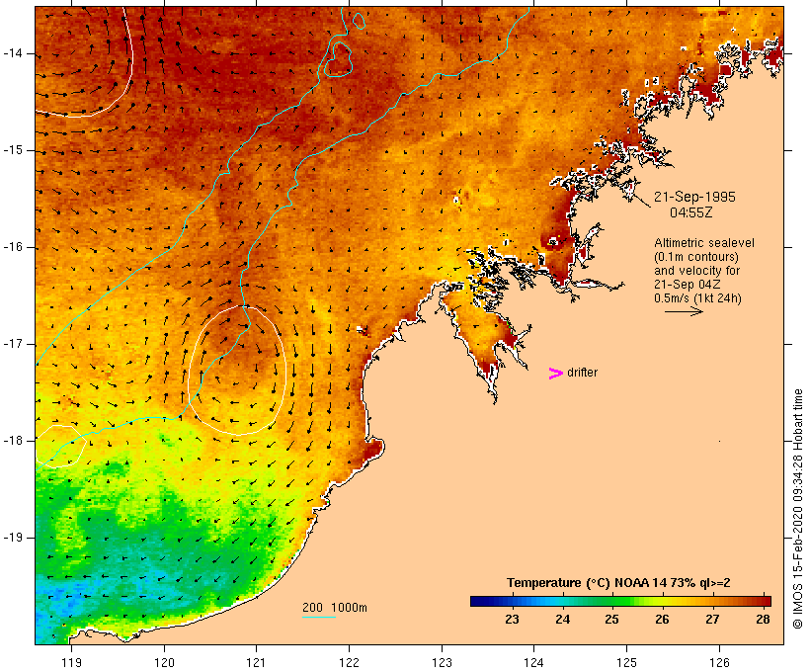Click the longitude axis label 123
810x672 pixels.
click(x=442, y=662)
